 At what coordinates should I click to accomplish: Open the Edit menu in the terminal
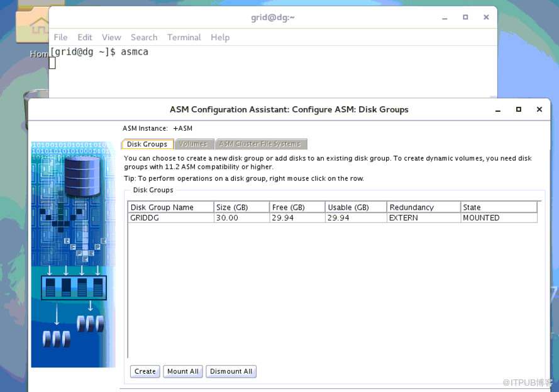(x=85, y=38)
